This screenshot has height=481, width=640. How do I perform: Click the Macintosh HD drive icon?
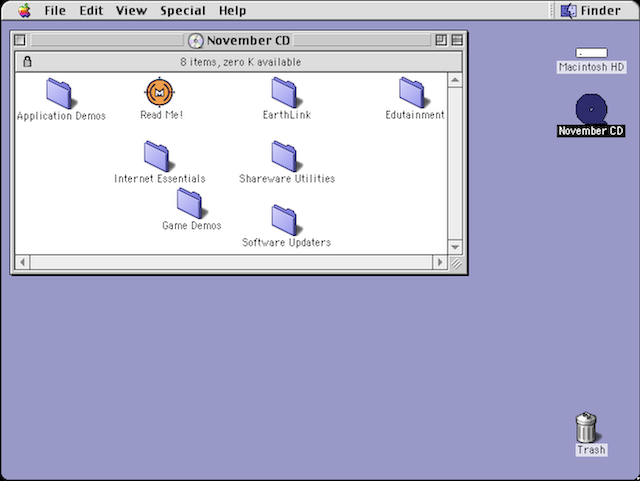coord(591,53)
